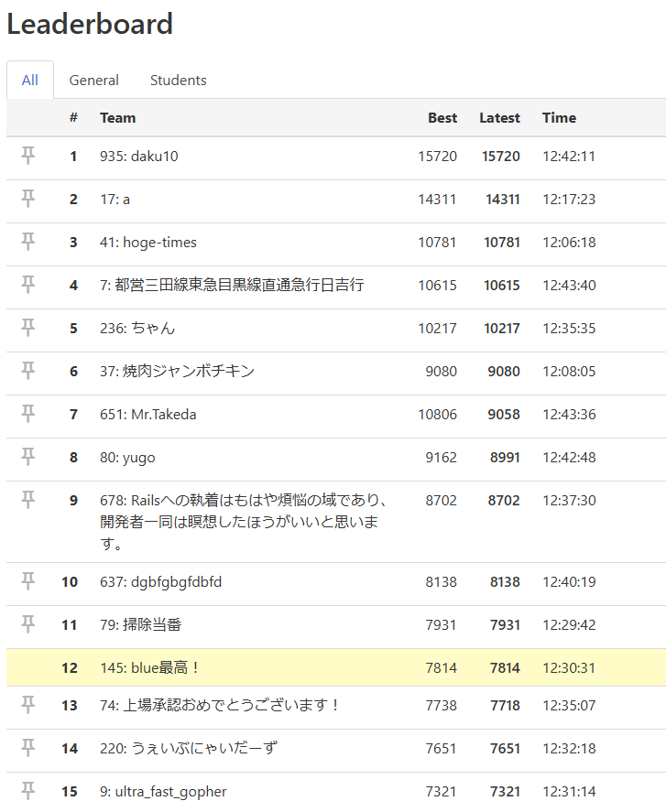The image size is (666, 812).
Task: Click latest score 8991
Action: tap(505, 458)
